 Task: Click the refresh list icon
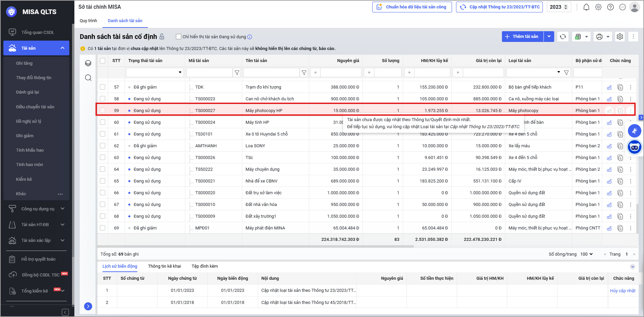pos(563,37)
